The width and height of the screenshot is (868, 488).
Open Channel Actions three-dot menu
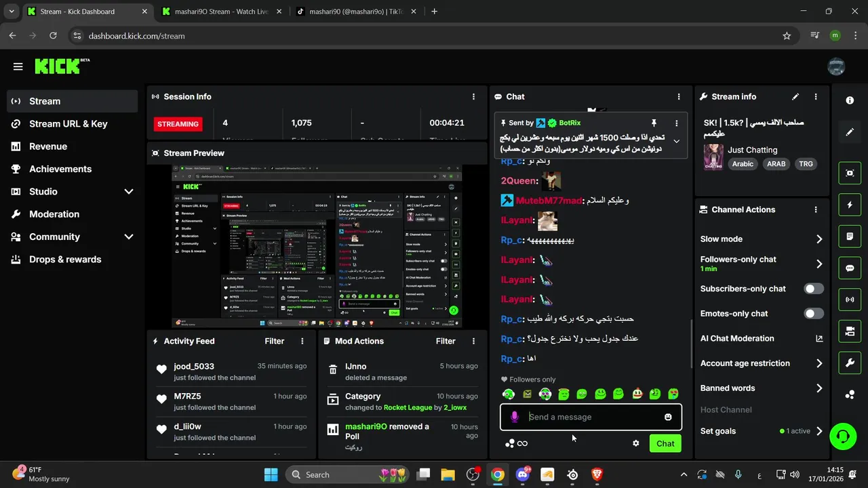click(x=816, y=210)
